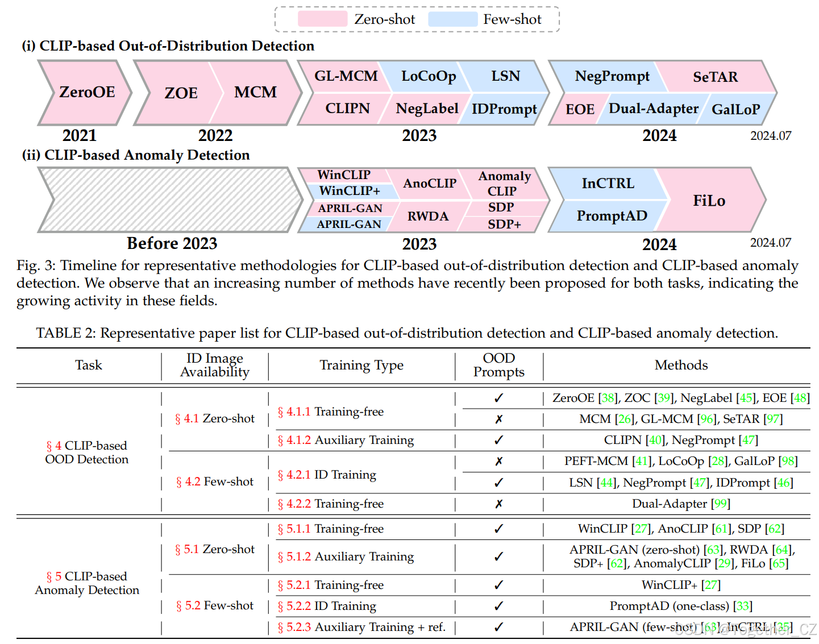Click the FiLo block in 2024 timeline
This screenshot has width=819, height=644.
tap(709, 200)
